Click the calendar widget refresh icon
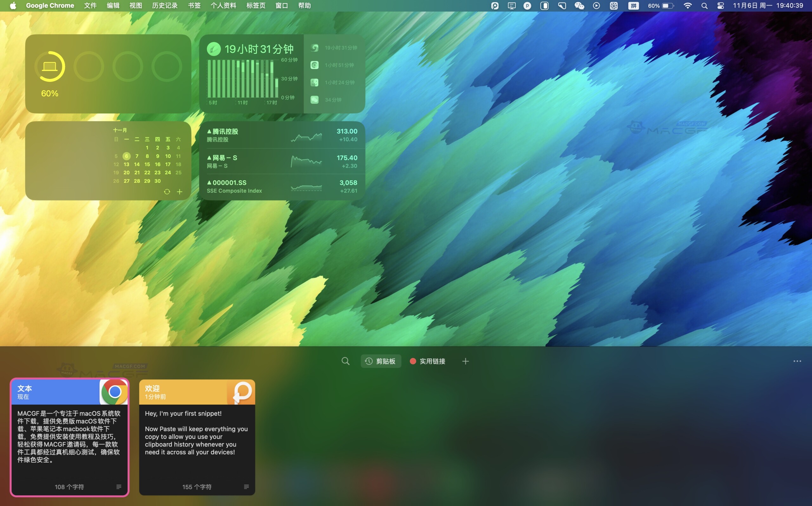The height and width of the screenshot is (506, 812). 167,192
